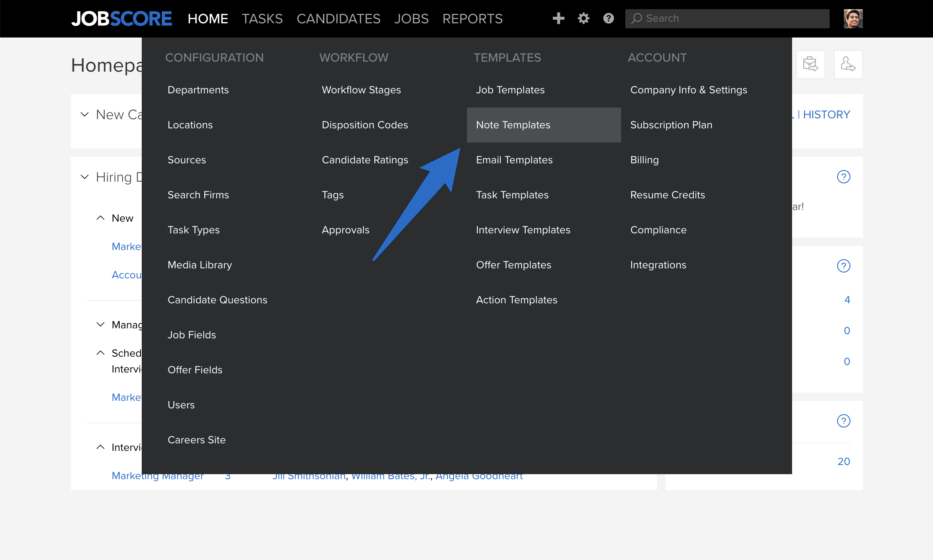Open Candidate Ratings settings
The width and height of the screenshot is (933, 560).
(365, 160)
